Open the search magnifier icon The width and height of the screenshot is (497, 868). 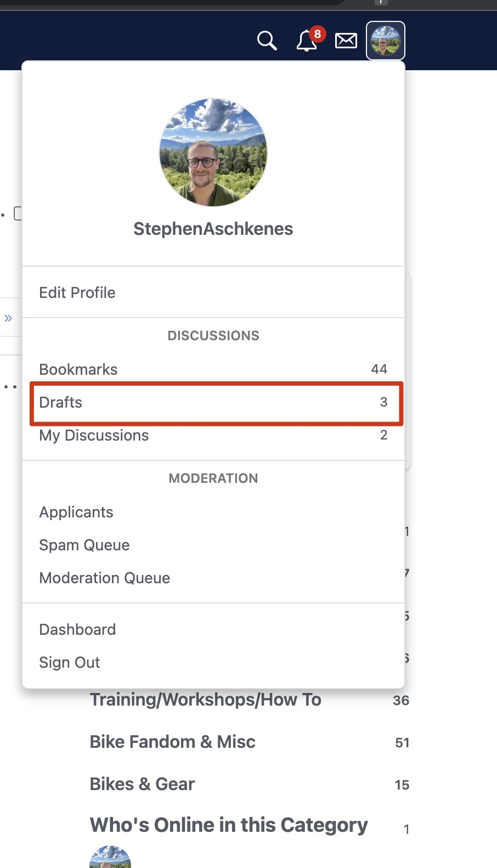267,41
